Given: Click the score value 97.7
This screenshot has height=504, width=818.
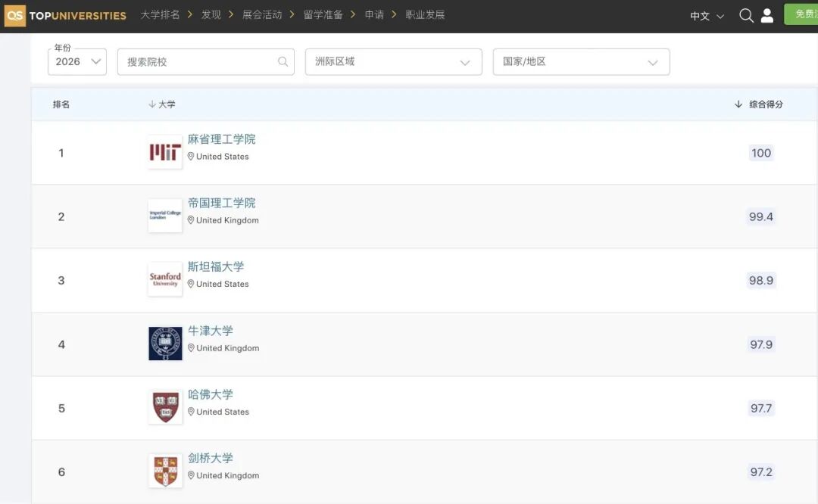Looking at the screenshot, I should (761, 408).
